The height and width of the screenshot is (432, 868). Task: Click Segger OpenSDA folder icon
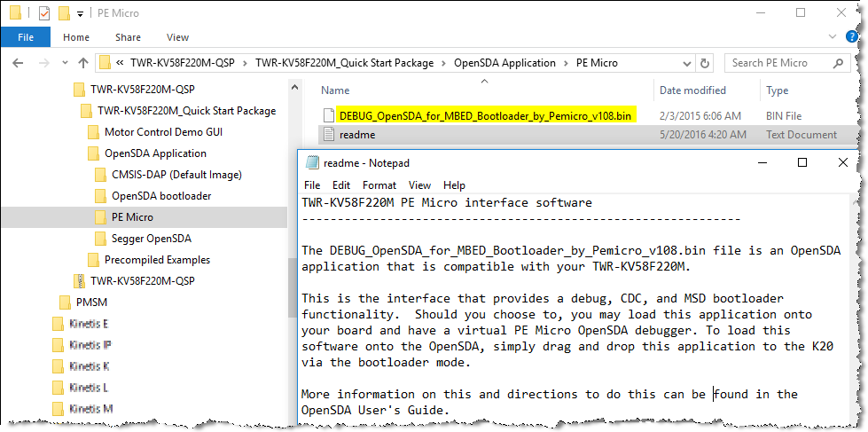100,238
